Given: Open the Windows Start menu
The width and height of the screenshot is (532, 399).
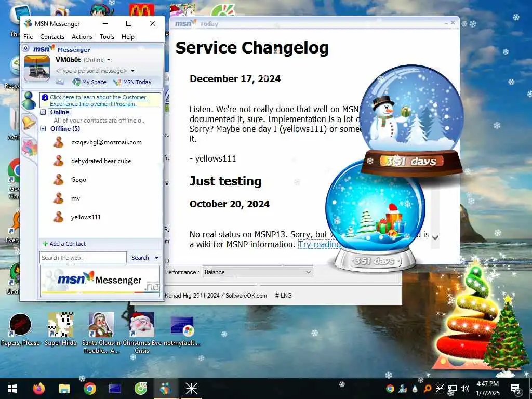Looking at the screenshot, I should pyautogui.click(x=12, y=389).
